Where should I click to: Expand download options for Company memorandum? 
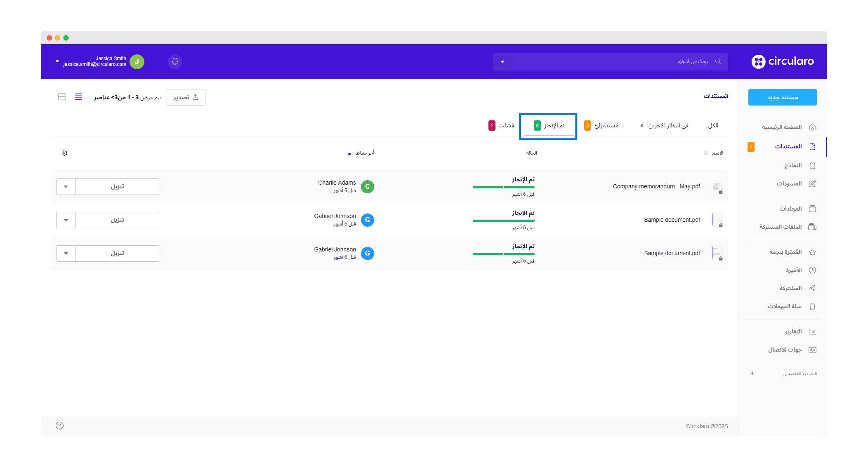[66, 187]
